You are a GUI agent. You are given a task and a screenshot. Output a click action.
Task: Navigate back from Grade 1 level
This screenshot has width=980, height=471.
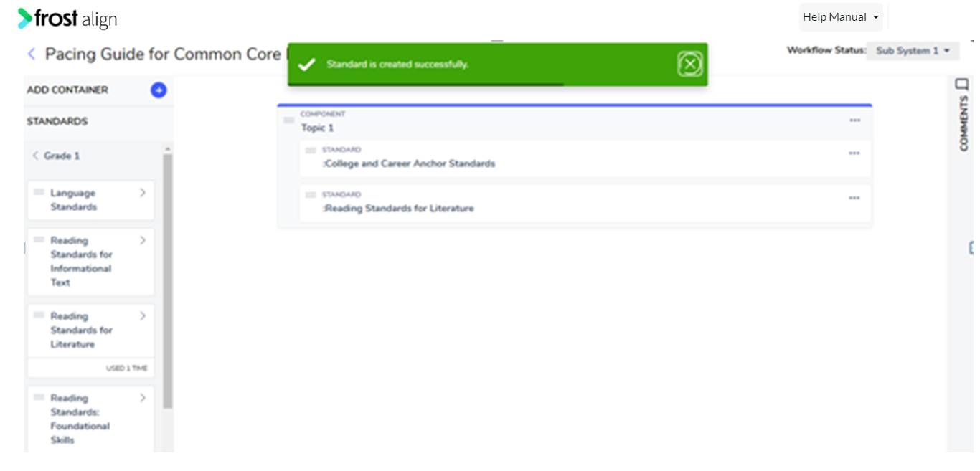coord(35,156)
